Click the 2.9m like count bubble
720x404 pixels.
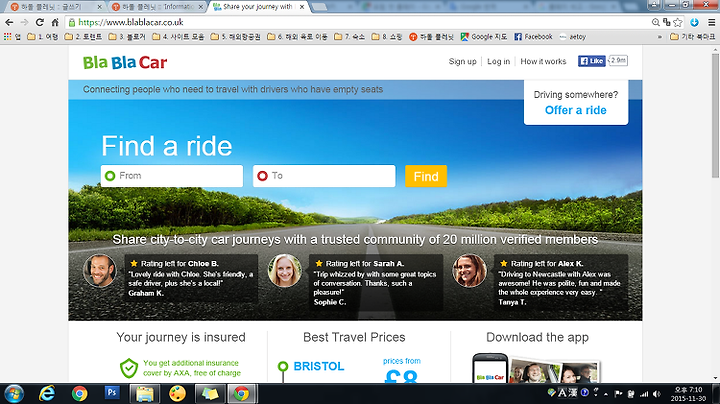point(618,61)
